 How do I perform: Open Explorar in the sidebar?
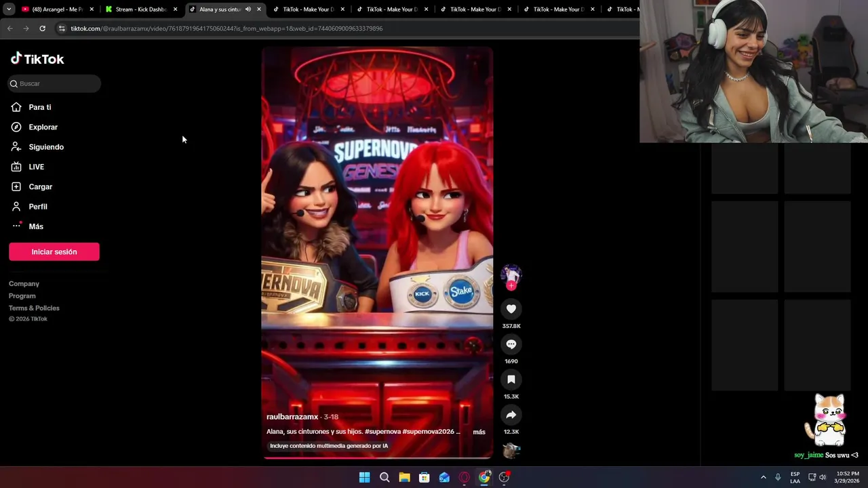tap(43, 127)
